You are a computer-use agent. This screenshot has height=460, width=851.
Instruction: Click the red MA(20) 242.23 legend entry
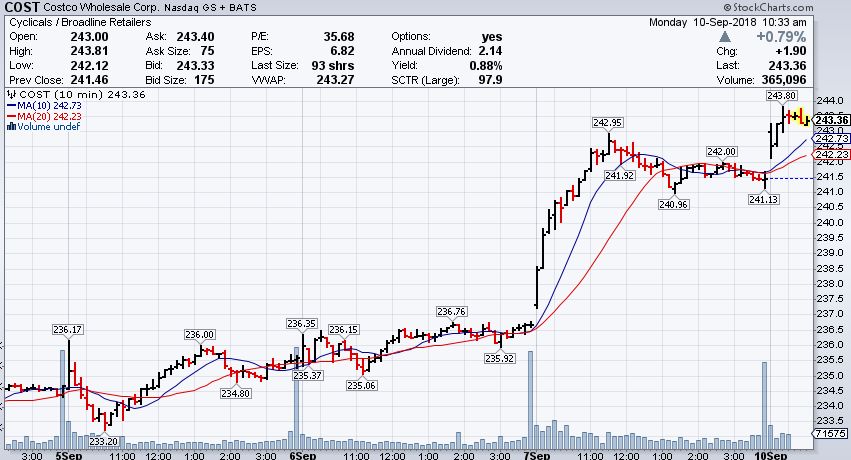click(x=44, y=116)
